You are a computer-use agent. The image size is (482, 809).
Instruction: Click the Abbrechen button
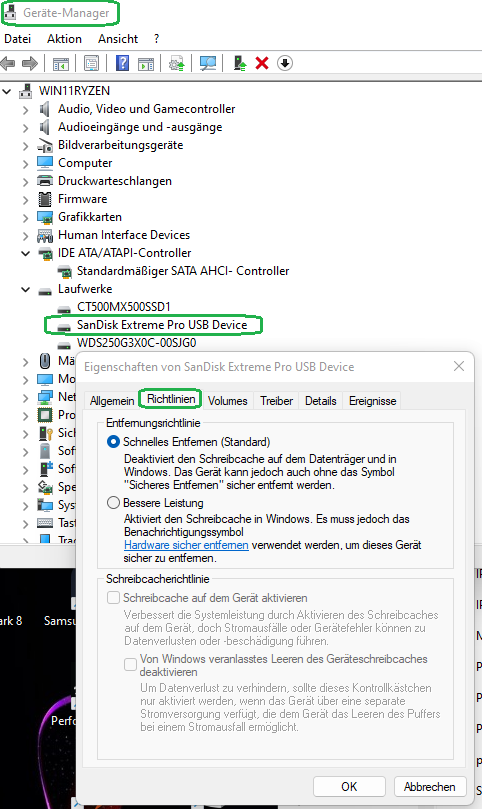(429, 786)
